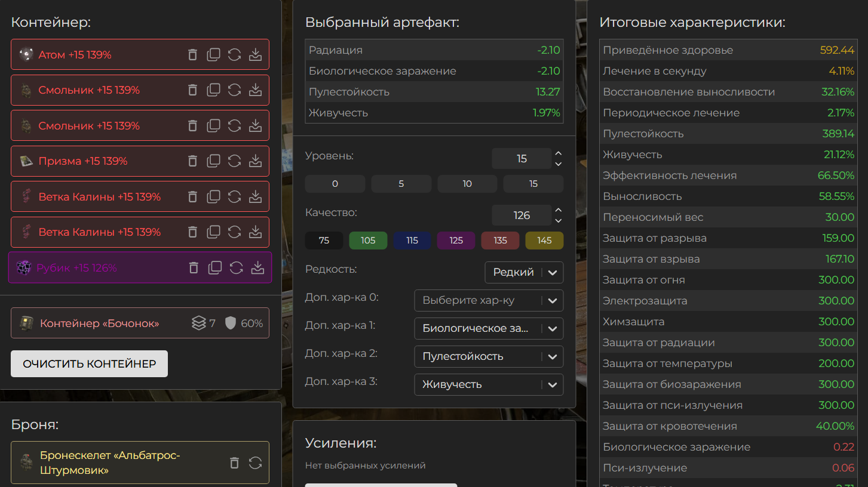Click the Живучесть 1.97% stat row
The height and width of the screenshot is (487, 868).
click(x=434, y=113)
